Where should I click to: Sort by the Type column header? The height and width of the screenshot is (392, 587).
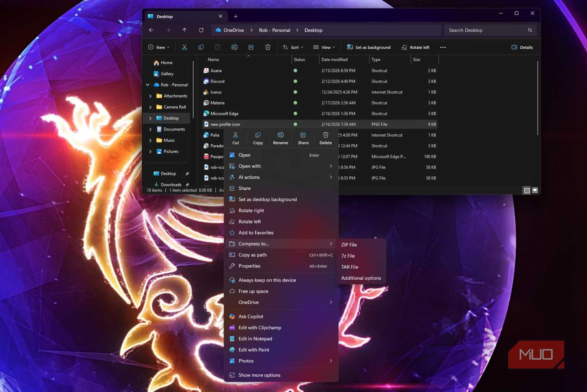pyautogui.click(x=390, y=60)
